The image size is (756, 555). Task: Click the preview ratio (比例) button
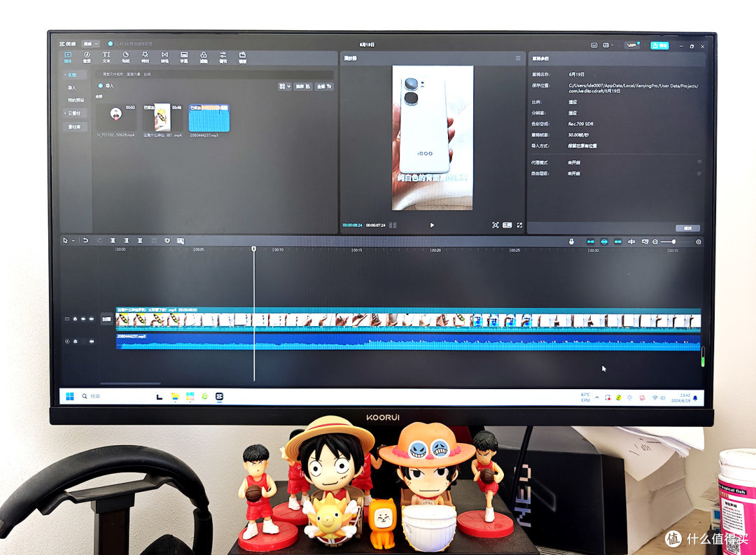pyautogui.click(x=507, y=225)
